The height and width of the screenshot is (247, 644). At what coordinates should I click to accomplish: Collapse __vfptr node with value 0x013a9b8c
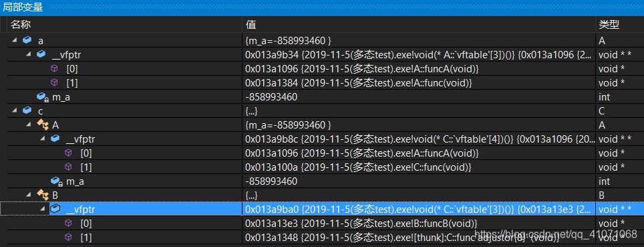(x=43, y=139)
